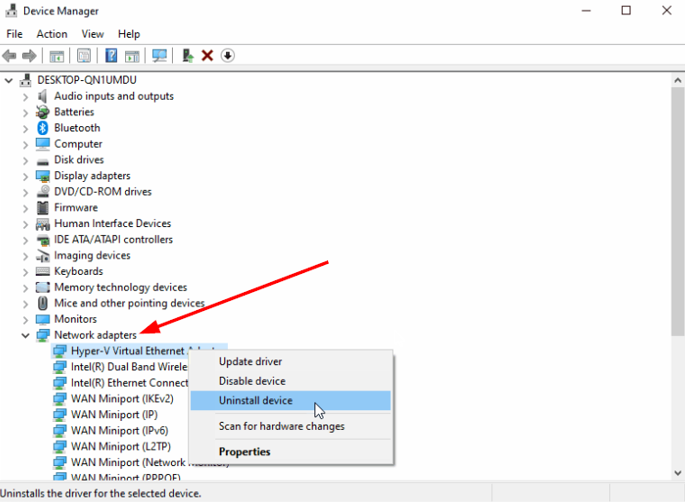The image size is (685, 502).
Task: Expand the Display adapters category
Action: point(26,176)
